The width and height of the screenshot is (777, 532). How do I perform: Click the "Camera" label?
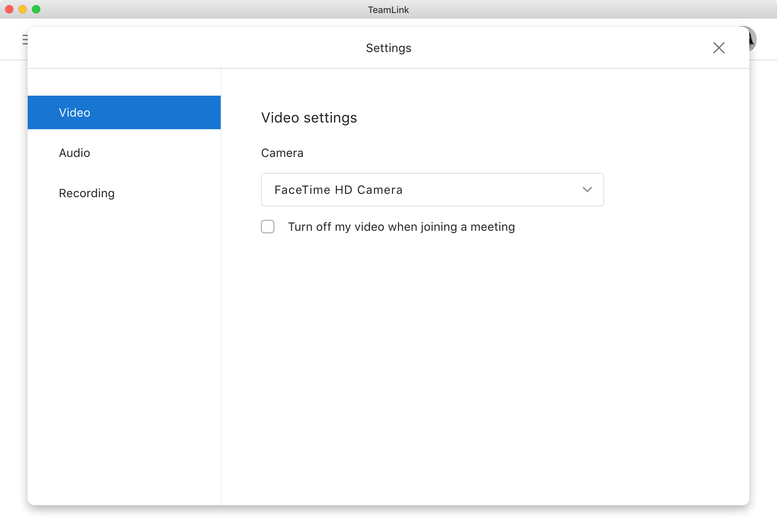282,153
